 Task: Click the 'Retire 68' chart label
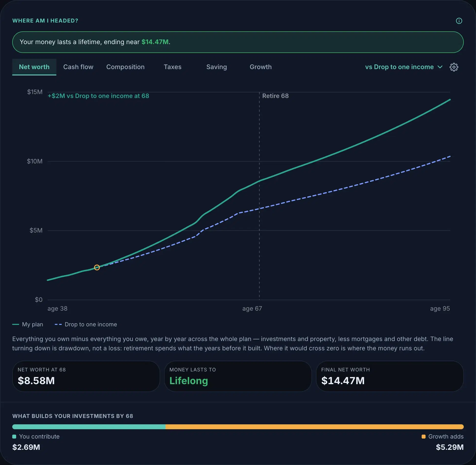pyautogui.click(x=275, y=96)
